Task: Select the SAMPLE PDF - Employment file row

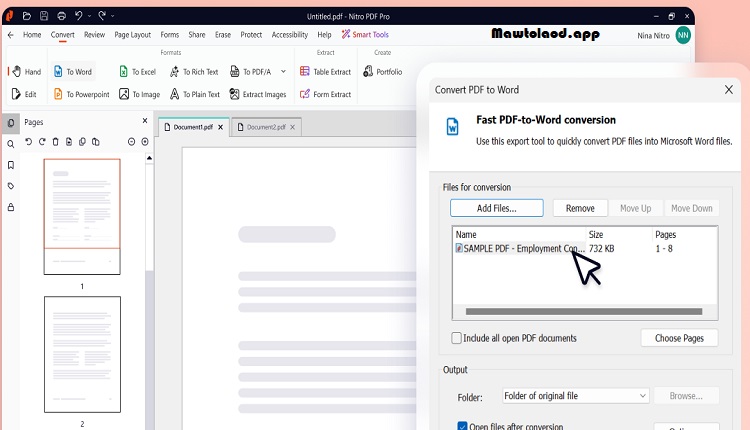Action: [585, 249]
